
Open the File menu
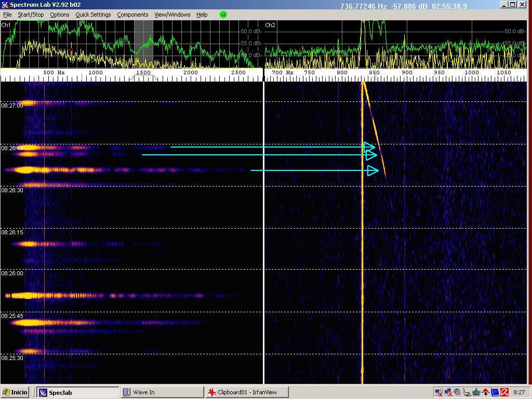coord(7,15)
